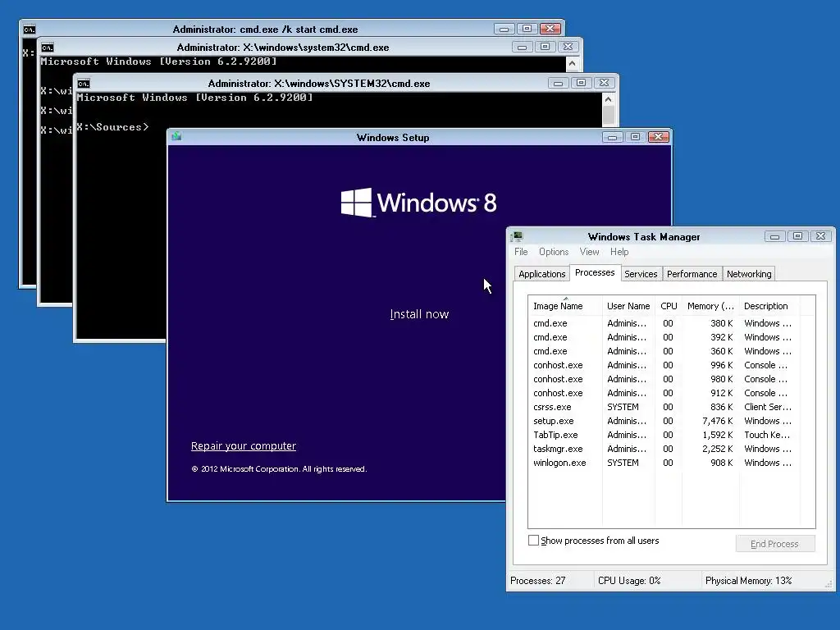The image size is (840, 630).
Task: Close the Windows Task Manager window
Action: pos(820,236)
